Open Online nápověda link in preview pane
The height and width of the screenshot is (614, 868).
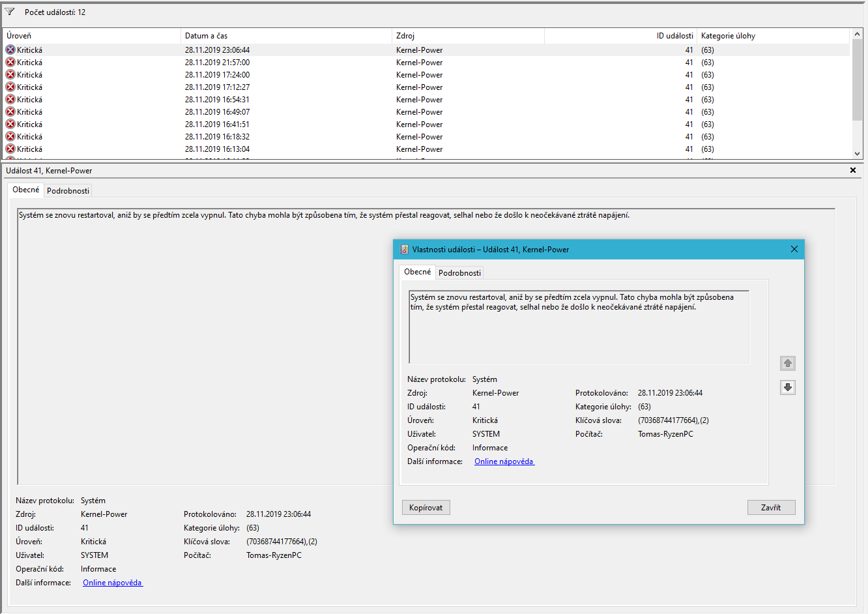(x=112, y=583)
